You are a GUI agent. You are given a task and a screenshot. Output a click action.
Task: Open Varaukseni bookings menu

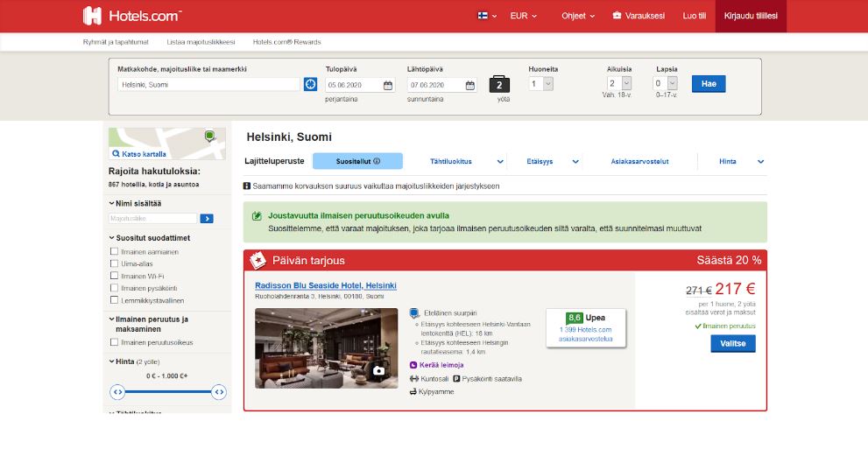pos(639,16)
